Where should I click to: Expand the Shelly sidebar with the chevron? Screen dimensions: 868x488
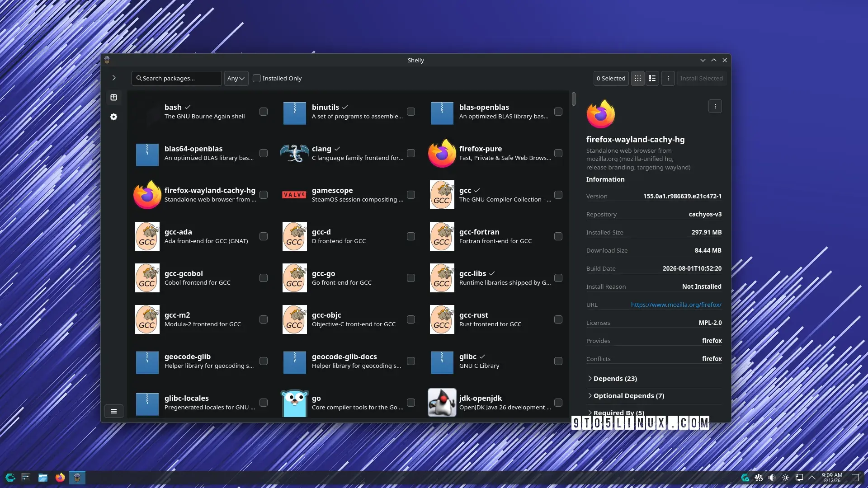click(114, 78)
